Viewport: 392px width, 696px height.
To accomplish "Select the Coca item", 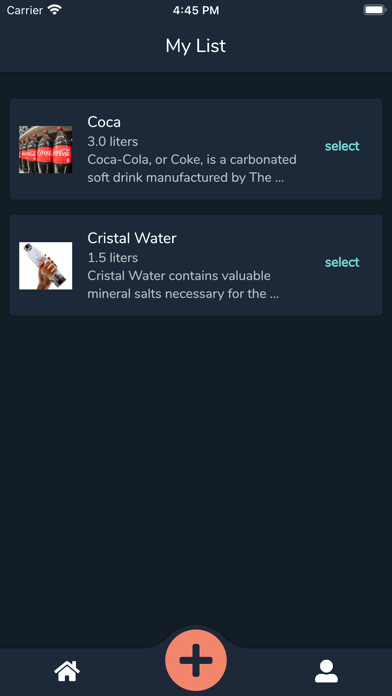I will pos(342,146).
